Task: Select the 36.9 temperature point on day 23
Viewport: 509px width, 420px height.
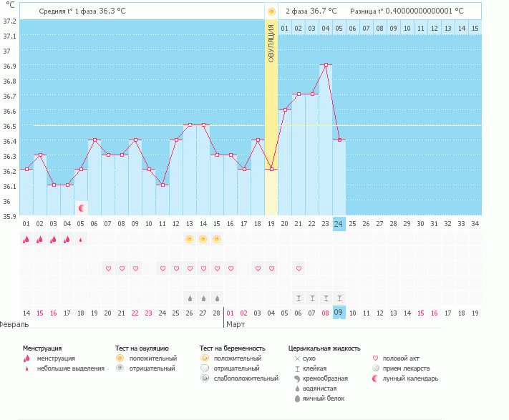Action: point(326,65)
